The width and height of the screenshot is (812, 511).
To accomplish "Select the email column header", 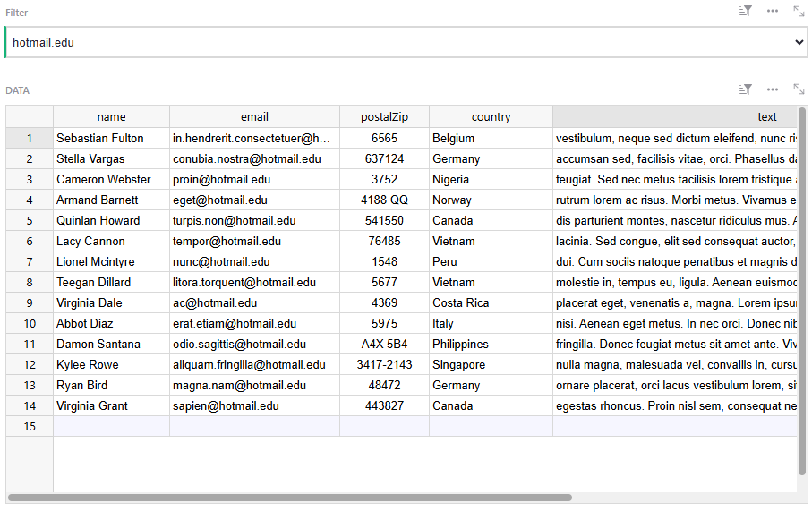I will (x=254, y=117).
